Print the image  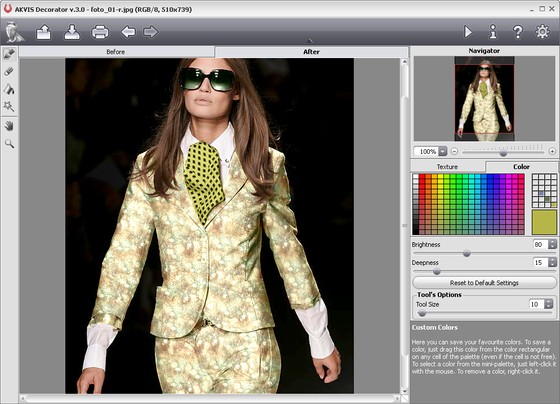(100, 32)
